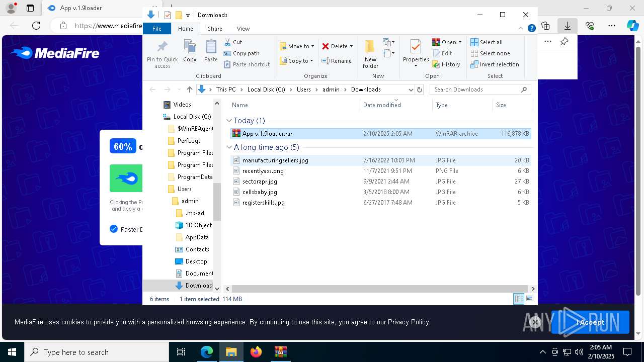Screen dimensions: 644x362
Task: Click admin in address breadcrumb
Action: point(331,89)
